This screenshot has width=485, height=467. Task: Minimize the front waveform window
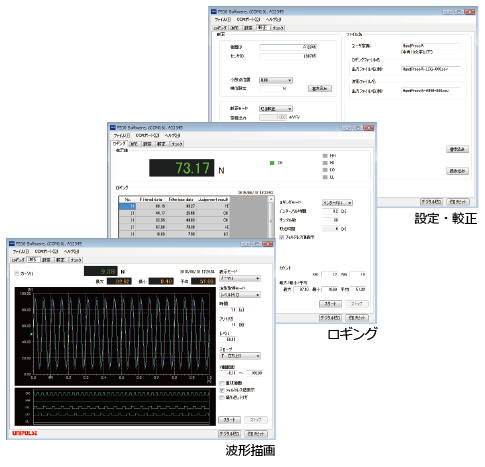246,244
